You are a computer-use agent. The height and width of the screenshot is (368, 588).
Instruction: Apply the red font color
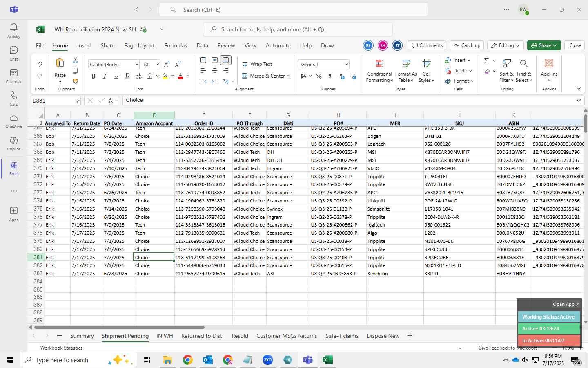pos(180,76)
